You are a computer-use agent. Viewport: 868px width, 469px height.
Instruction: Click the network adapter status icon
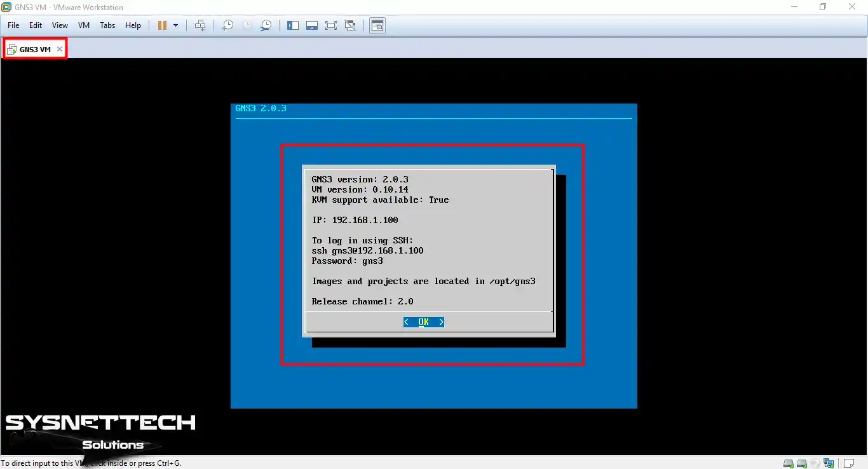coord(829,463)
